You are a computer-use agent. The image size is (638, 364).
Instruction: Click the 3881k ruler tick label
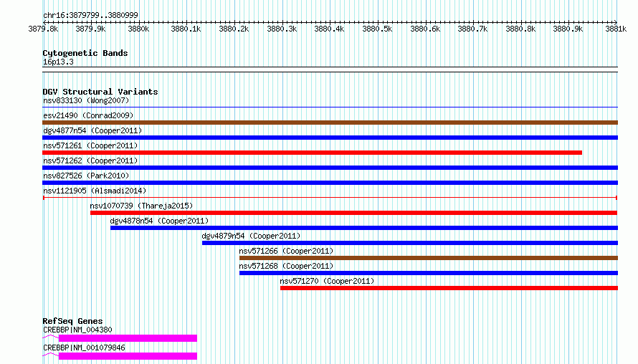(x=616, y=29)
